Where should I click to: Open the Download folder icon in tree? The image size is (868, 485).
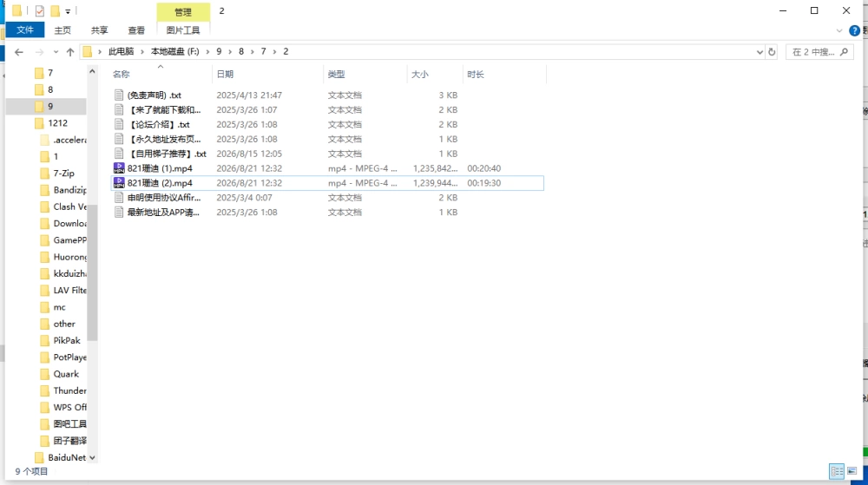(45, 224)
